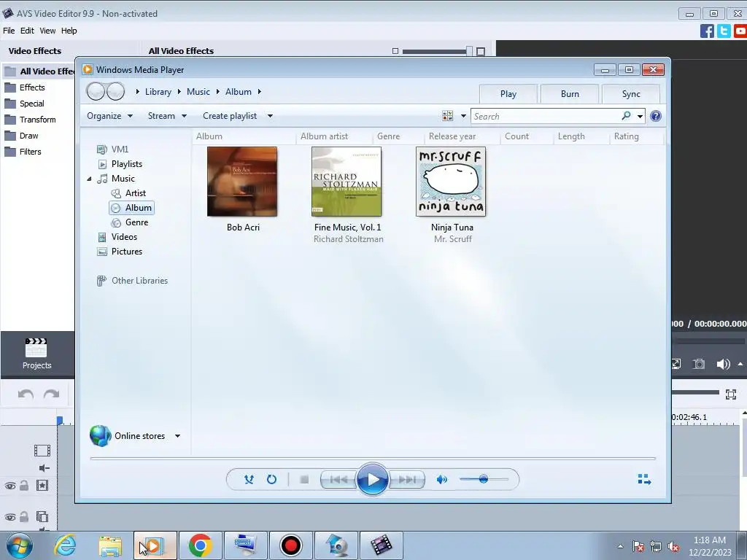747x560 pixels.
Task: Click the search magnifier icon
Action: tap(627, 116)
